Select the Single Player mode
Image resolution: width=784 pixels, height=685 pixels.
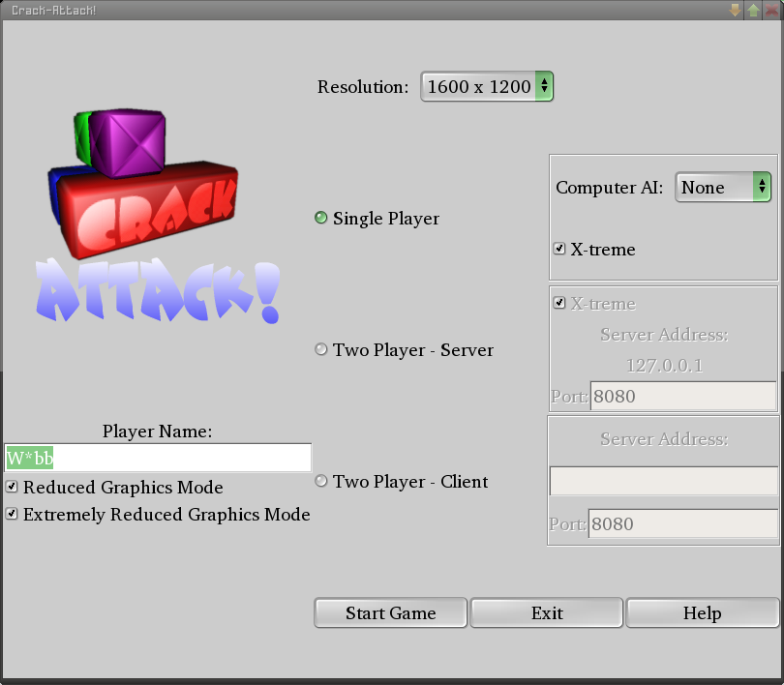(x=321, y=219)
